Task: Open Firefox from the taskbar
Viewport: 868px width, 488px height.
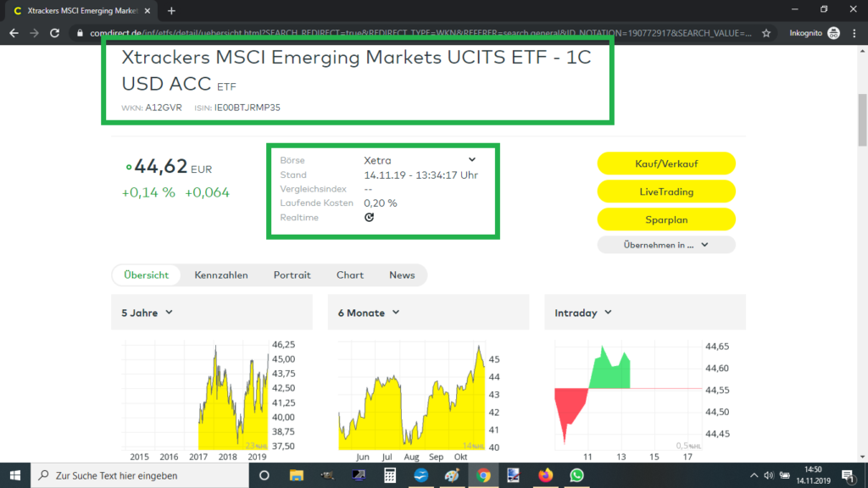Action: tap(545, 475)
